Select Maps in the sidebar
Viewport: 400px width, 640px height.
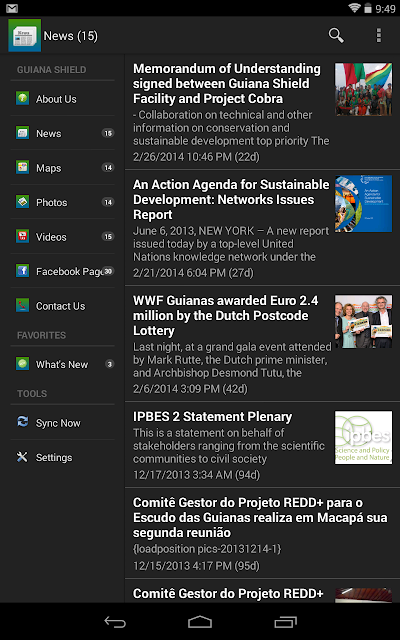[x=62, y=168]
